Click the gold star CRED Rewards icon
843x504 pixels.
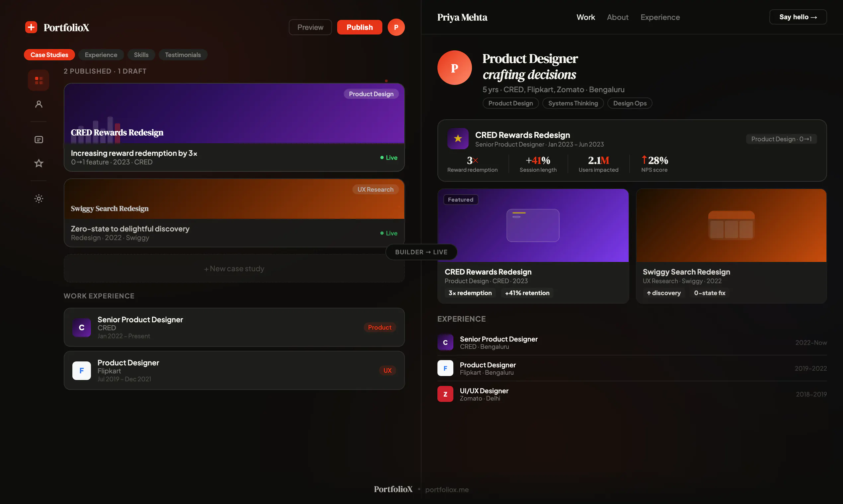[x=458, y=139]
